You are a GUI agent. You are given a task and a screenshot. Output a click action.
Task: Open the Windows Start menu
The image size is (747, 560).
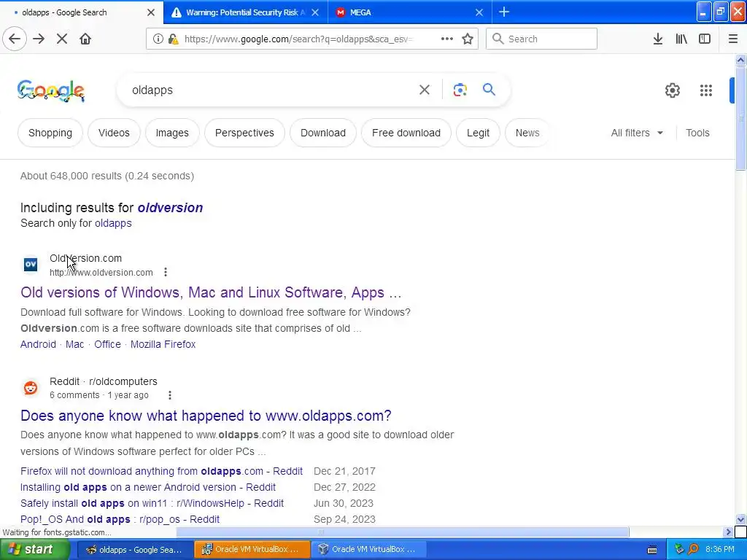(34, 550)
